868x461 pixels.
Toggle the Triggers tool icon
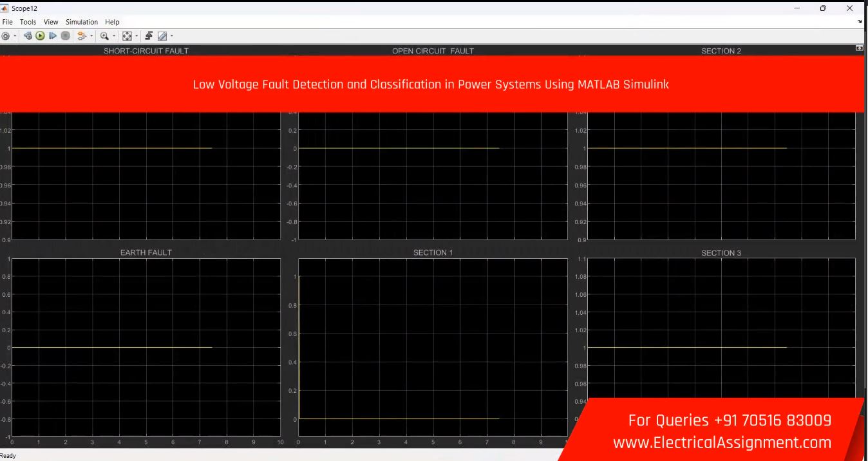point(149,37)
